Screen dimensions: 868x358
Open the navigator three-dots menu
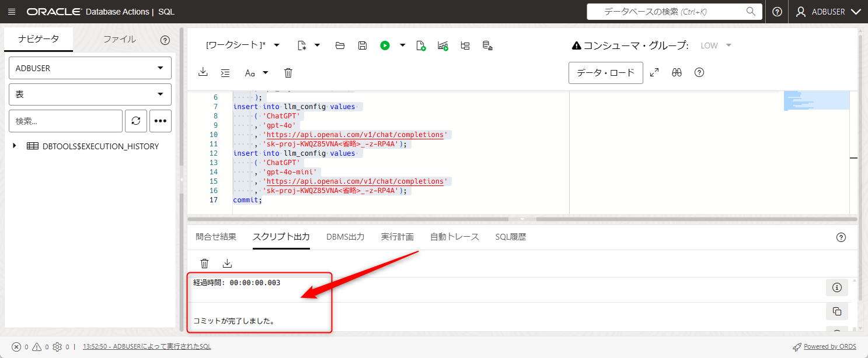pos(161,121)
